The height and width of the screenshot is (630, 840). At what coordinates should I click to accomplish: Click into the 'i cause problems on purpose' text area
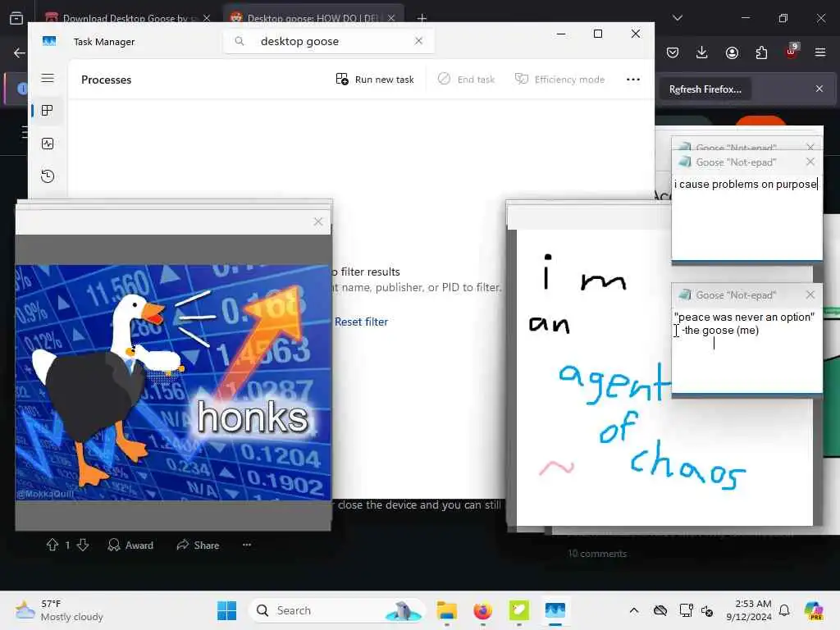click(x=746, y=217)
